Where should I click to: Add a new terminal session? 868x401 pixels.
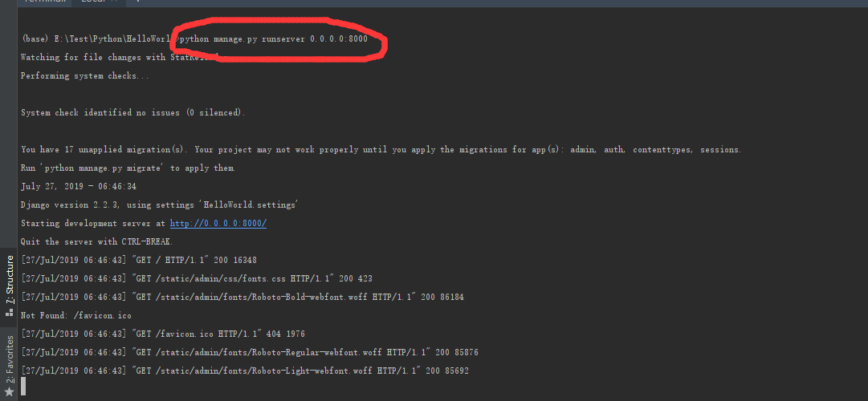coord(137,2)
